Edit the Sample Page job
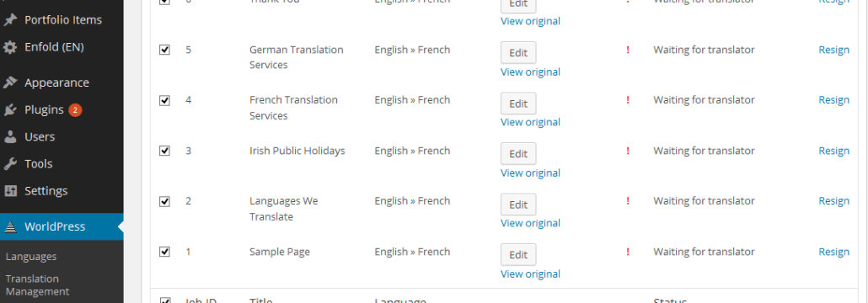 [x=518, y=255]
